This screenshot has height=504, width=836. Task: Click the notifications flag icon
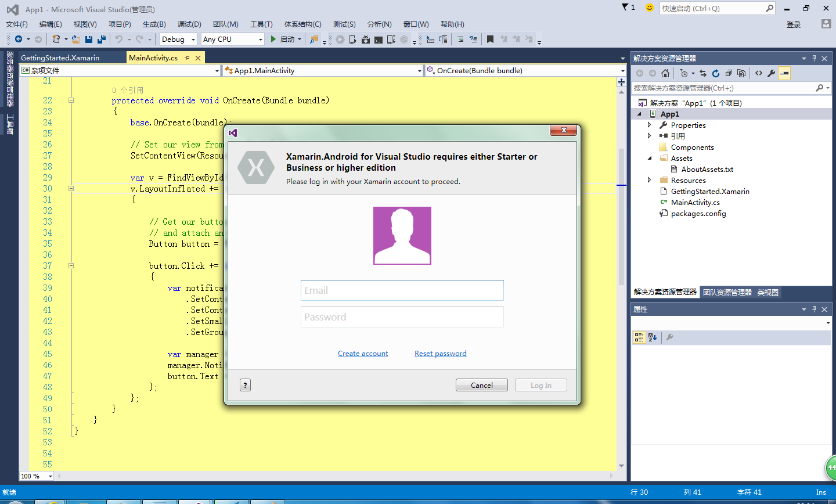(625, 8)
